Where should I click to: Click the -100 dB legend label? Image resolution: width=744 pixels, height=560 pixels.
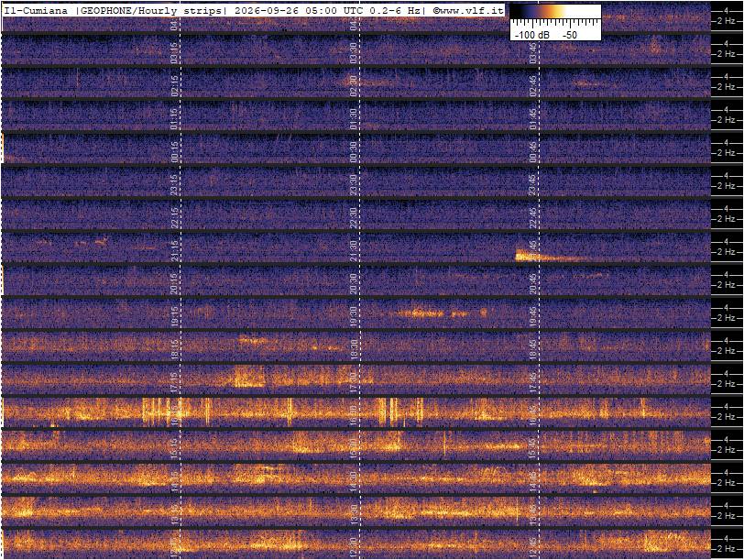(x=532, y=35)
